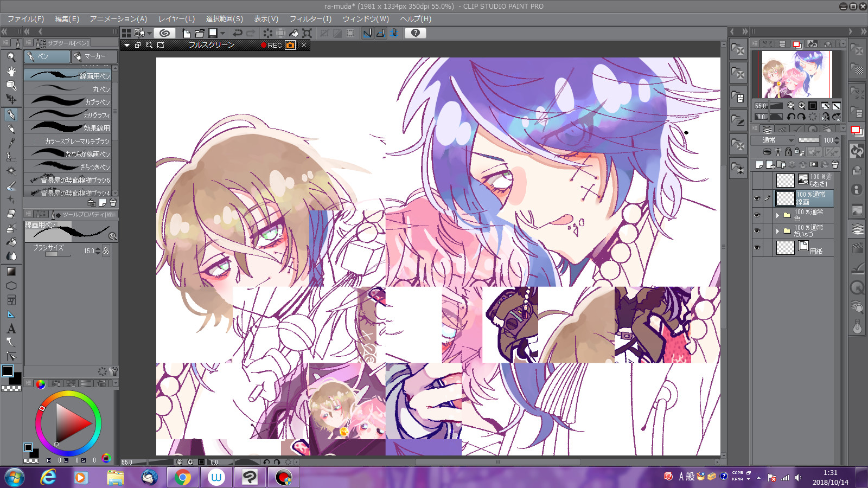This screenshot has width=868, height=488.
Task: Delete the selected sub tool
Action: click(113, 203)
